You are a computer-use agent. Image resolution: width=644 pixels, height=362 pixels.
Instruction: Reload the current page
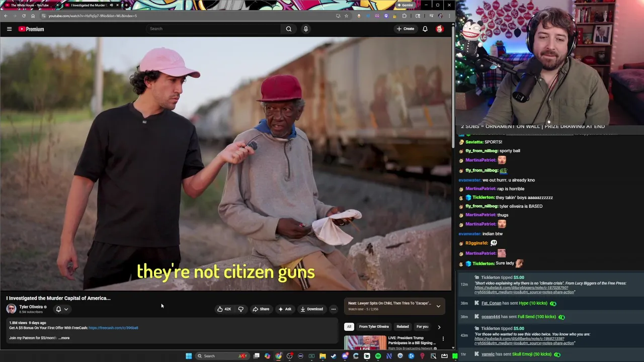pos(24,16)
